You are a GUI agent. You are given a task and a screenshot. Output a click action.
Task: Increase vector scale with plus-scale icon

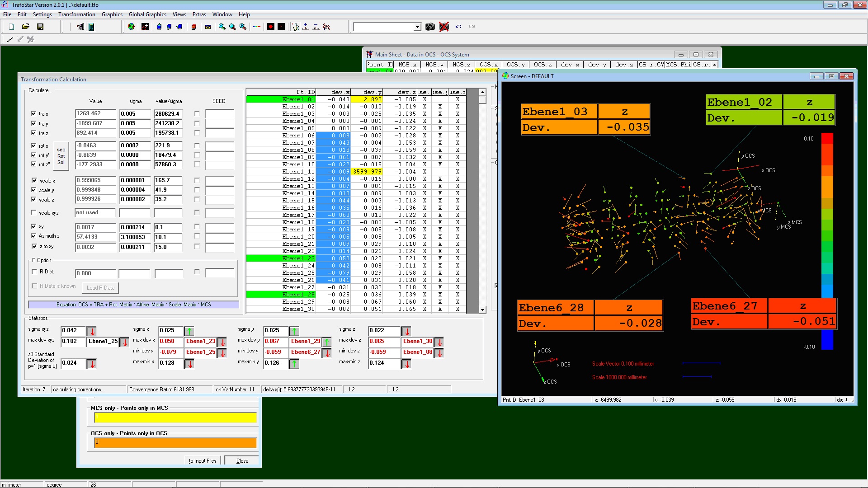tap(306, 27)
